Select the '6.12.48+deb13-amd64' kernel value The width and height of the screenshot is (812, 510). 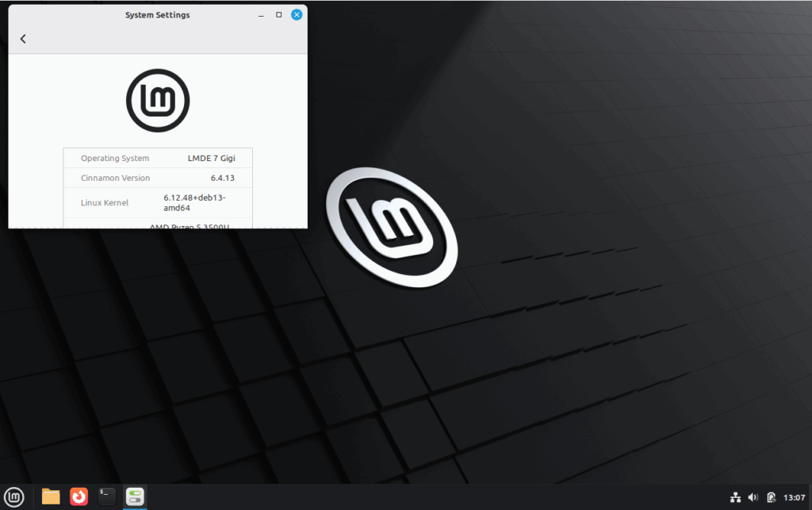tap(195, 202)
